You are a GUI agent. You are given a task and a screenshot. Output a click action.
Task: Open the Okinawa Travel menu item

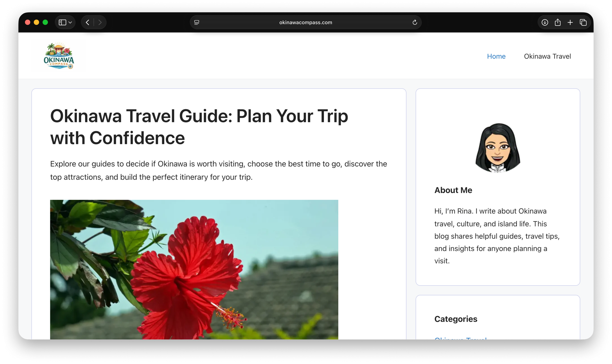547,56
